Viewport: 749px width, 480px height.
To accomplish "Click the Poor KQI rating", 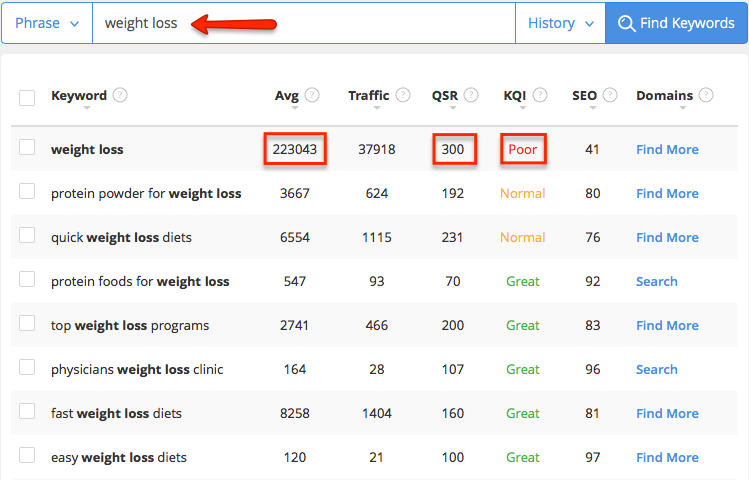I will pyautogui.click(x=523, y=149).
